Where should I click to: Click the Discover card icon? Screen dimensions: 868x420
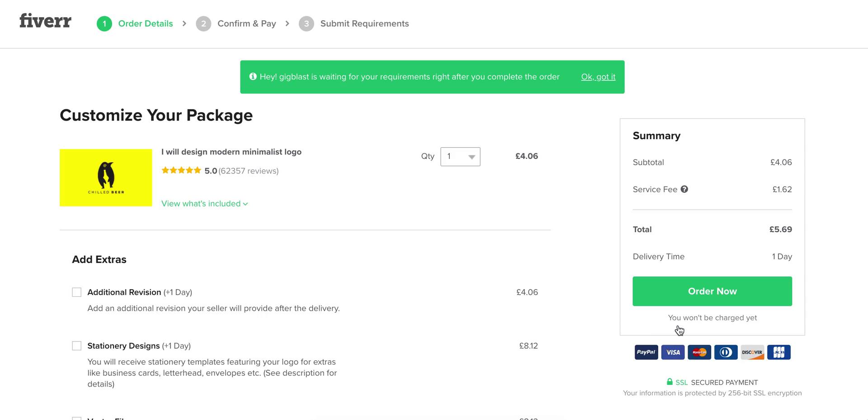[752, 352]
